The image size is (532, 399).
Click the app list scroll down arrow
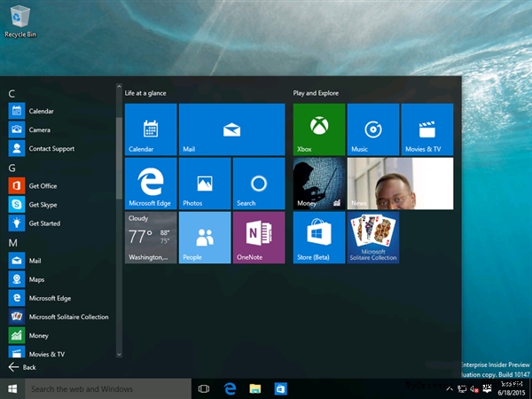[x=119, y=354]
